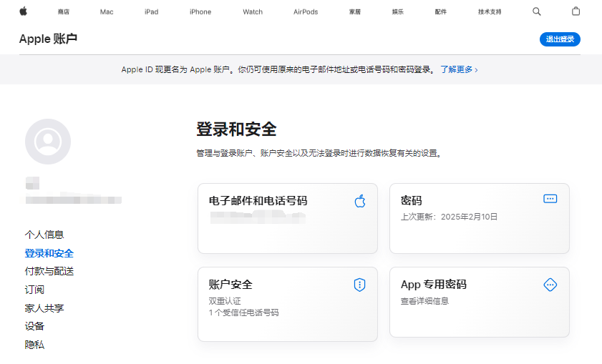Viewport: 602px width, 364px height.
Task: Open 家人共享 in the sidebar
Action: pos(44,308)
